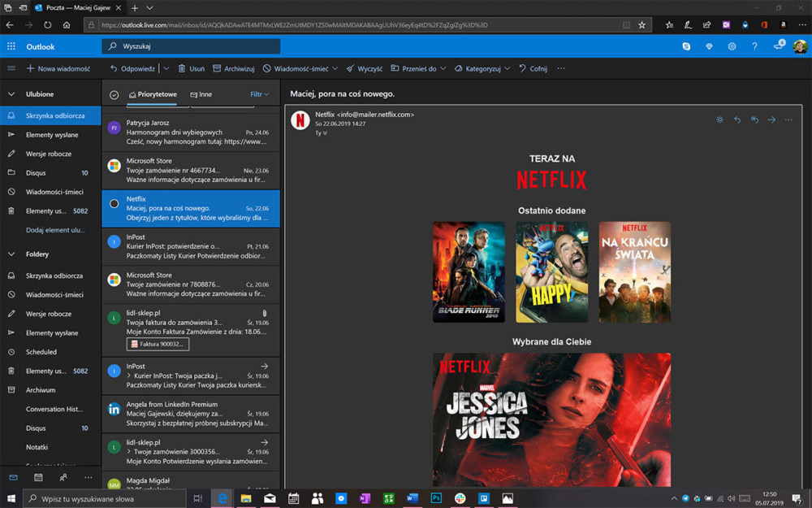Screen dimensions: 812x508
Task: Open the Na krańcu świata poster
Action: (635, 272)
